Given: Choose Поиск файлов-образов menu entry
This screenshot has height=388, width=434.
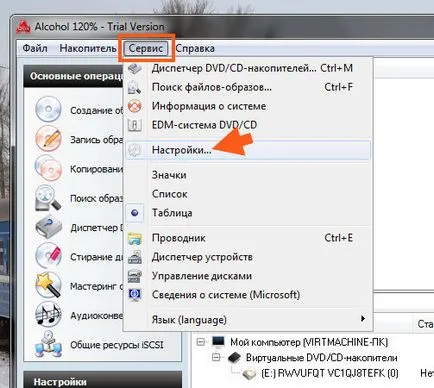Looking at the screenshot, I should coord(248,87).
